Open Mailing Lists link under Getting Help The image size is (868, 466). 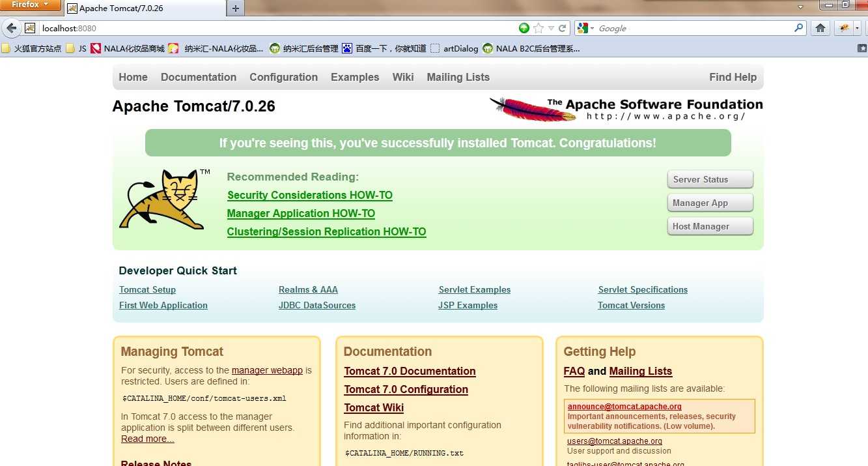641,371
